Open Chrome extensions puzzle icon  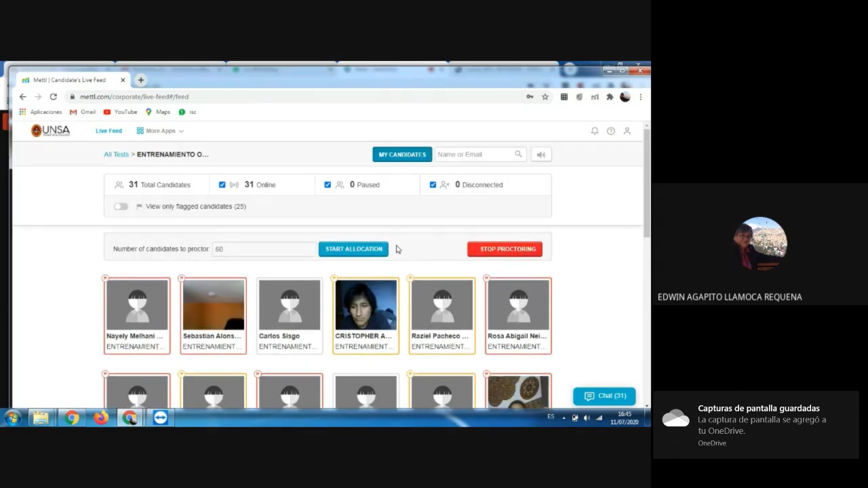click(610, 97)
